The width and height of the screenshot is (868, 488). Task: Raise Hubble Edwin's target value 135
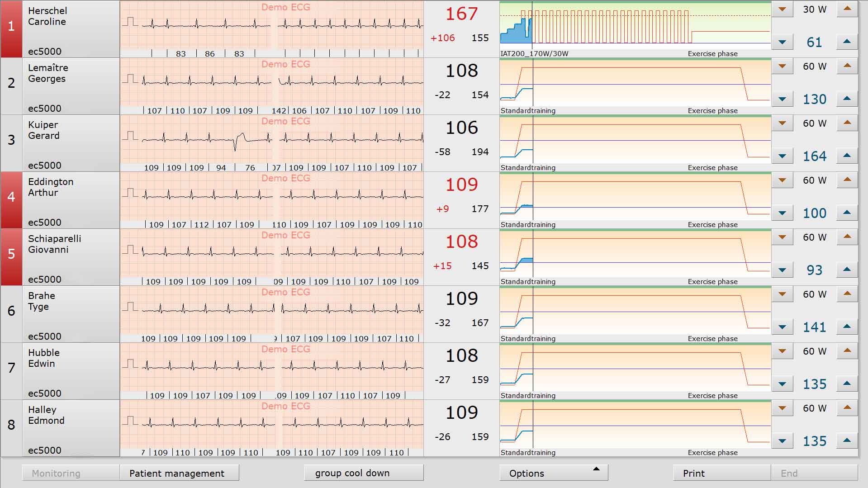click(847, 384)
